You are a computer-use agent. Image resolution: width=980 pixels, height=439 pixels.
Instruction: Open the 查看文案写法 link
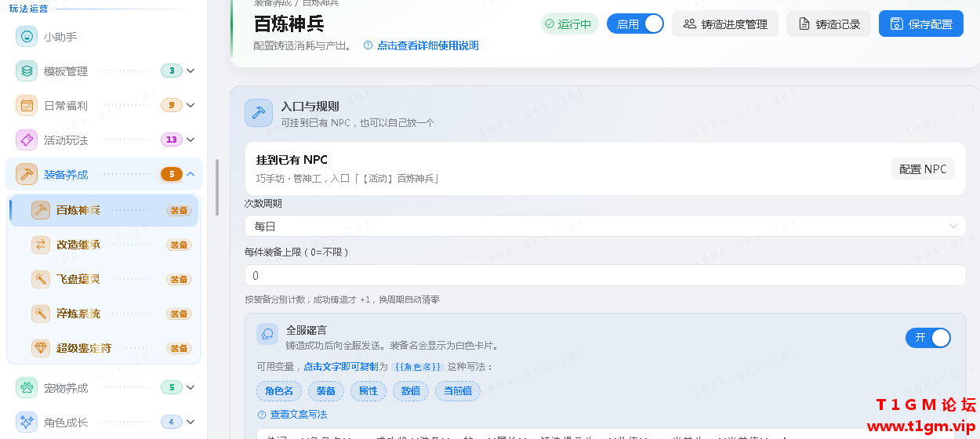[299, 414]
